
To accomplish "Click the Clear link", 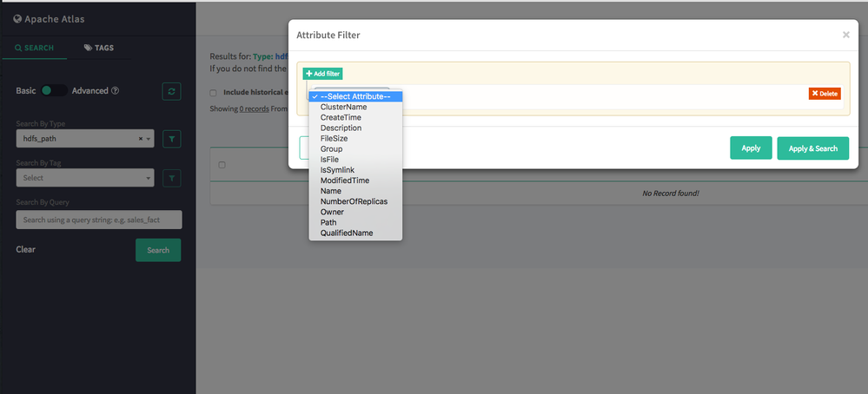I will (25, 249).
